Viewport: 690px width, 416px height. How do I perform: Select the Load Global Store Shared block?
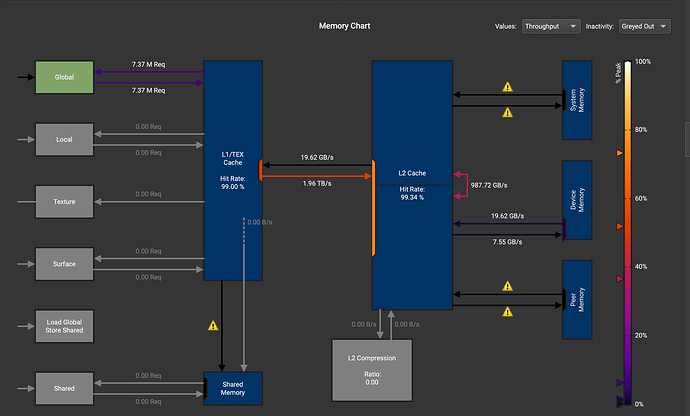coord(64,326)
